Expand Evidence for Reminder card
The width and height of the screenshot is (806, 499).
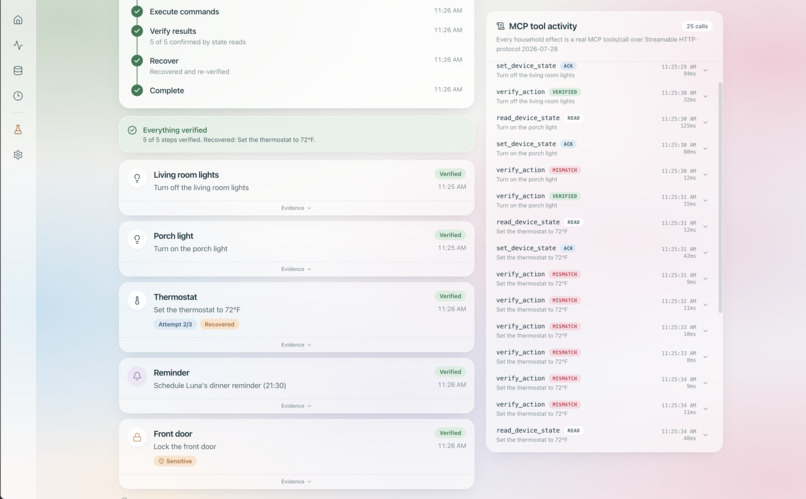coord(296,406)
